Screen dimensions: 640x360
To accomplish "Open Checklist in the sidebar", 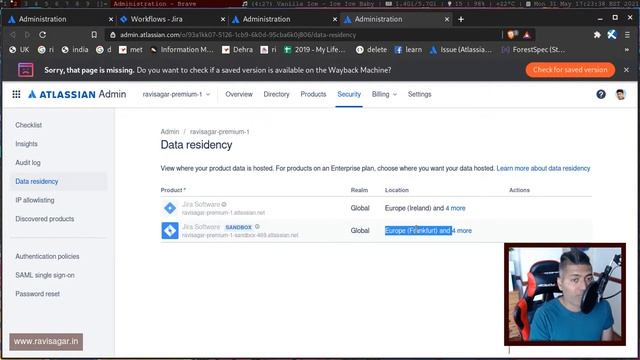I will point(29,125).
